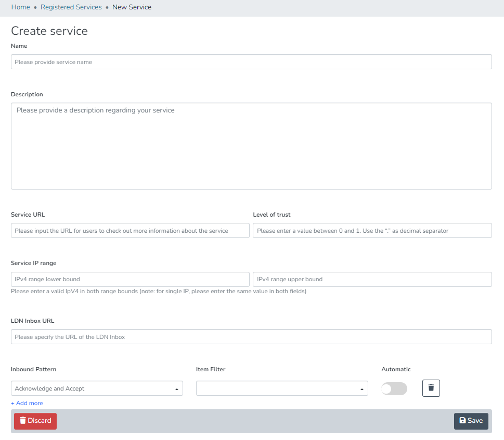Focus the service Name input field

pyautogui.click(x=251, y=62)
